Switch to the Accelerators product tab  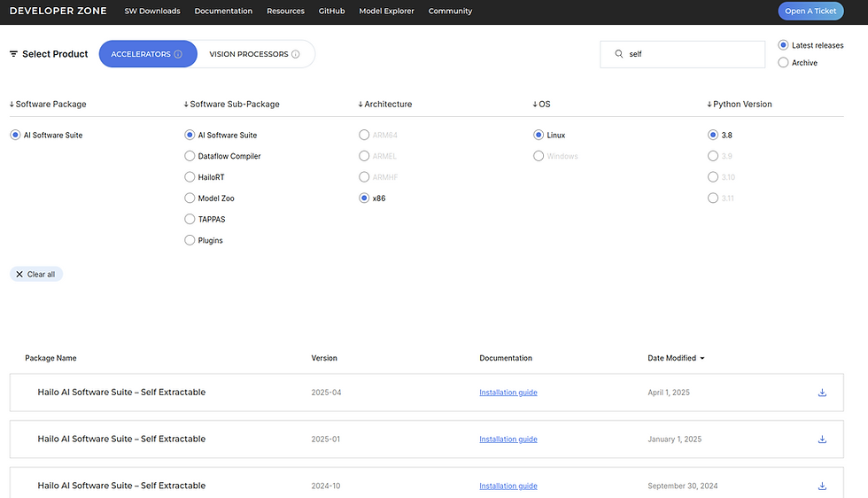148,54
